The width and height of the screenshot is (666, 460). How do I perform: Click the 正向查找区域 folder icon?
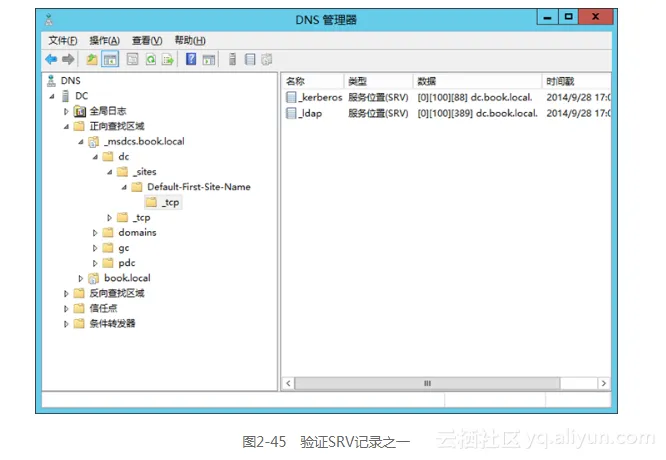point(79,126)
